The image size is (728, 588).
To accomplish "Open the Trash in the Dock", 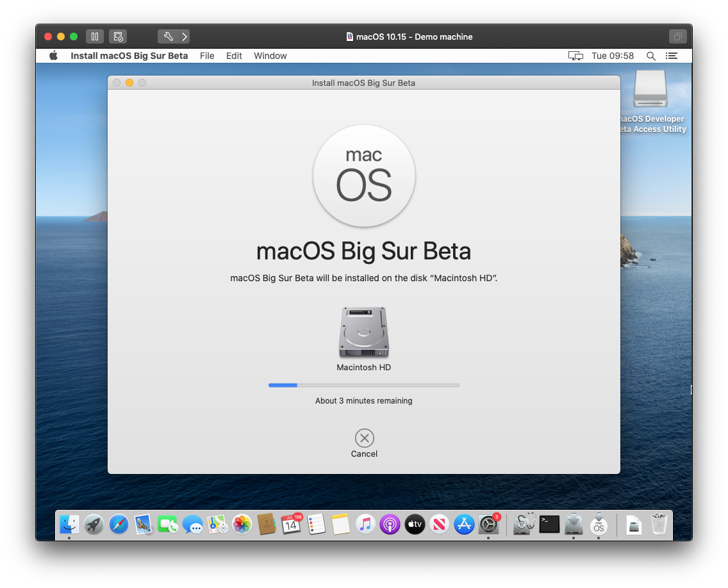I will 659,525.
